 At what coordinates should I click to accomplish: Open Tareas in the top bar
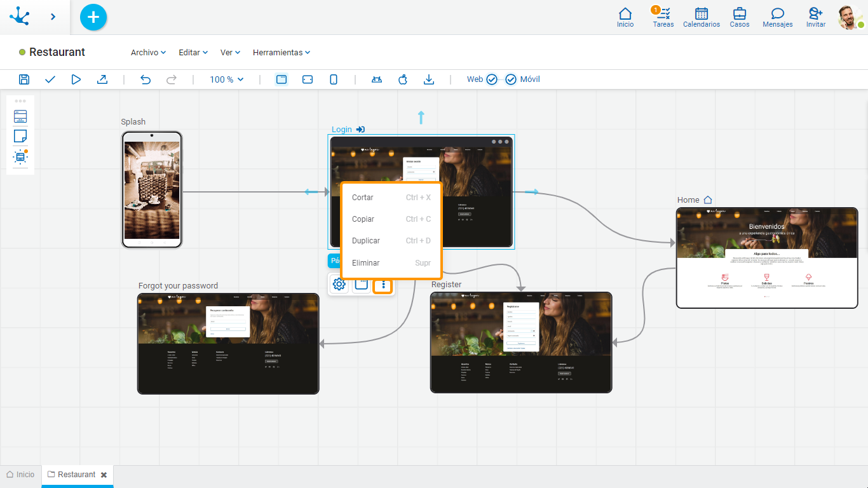[663, 18]
